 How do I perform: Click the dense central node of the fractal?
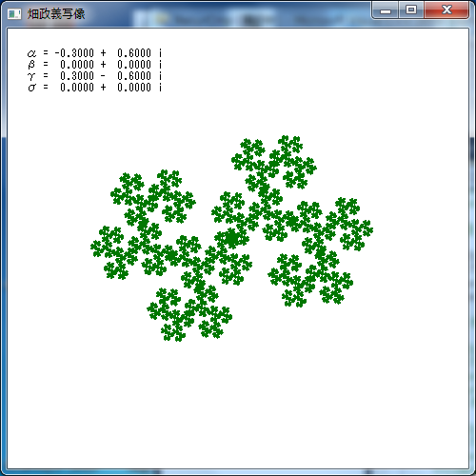pyautogui.click(x=231, y=237)
